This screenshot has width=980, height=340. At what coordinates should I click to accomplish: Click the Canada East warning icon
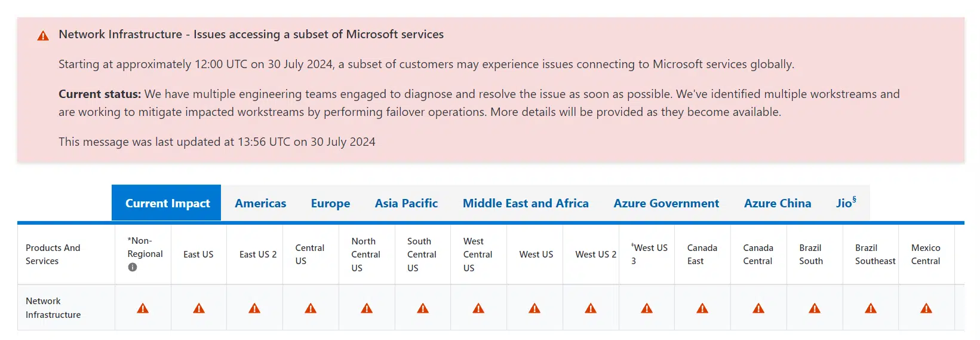(702, 308)
